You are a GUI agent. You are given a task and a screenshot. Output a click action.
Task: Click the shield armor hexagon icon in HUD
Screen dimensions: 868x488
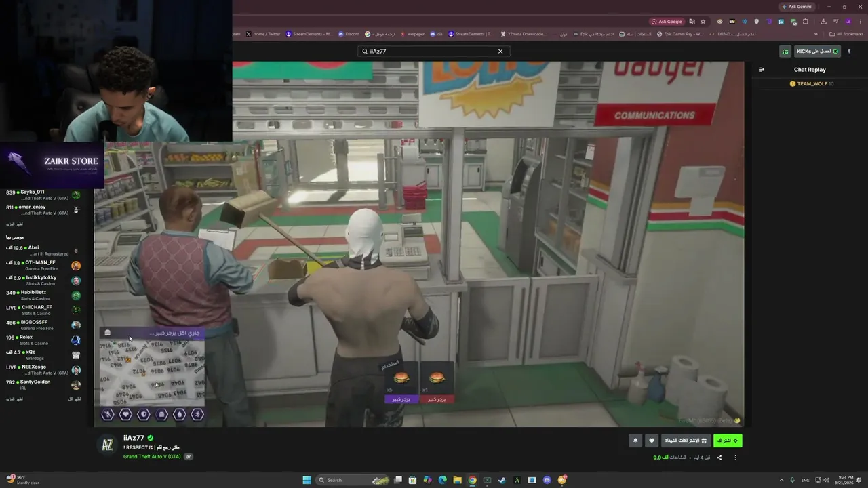point(144,414)
